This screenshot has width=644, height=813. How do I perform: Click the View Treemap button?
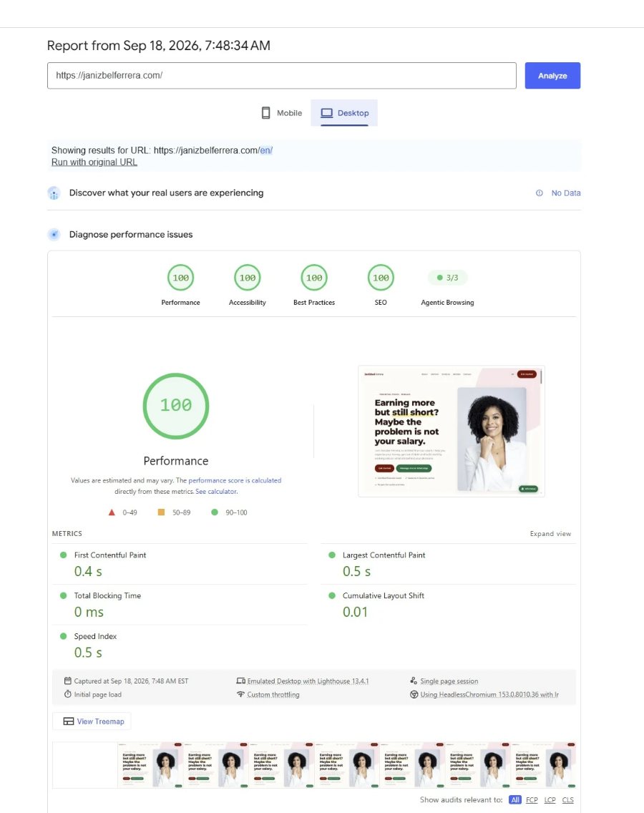pos(92,721)
